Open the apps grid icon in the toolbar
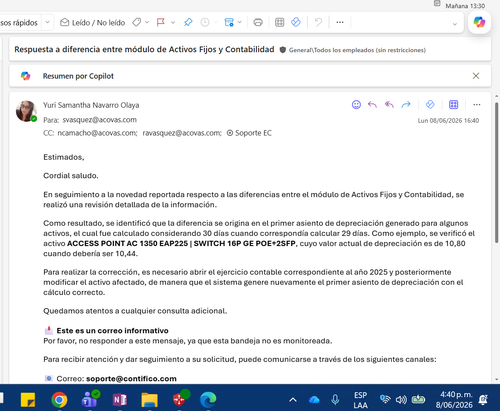This screenshot has width=500, height=411. click(279, 22)
